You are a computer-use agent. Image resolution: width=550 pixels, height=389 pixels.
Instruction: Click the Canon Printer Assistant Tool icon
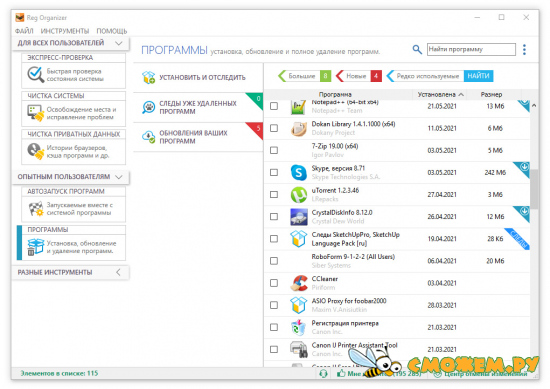[299, 349]
